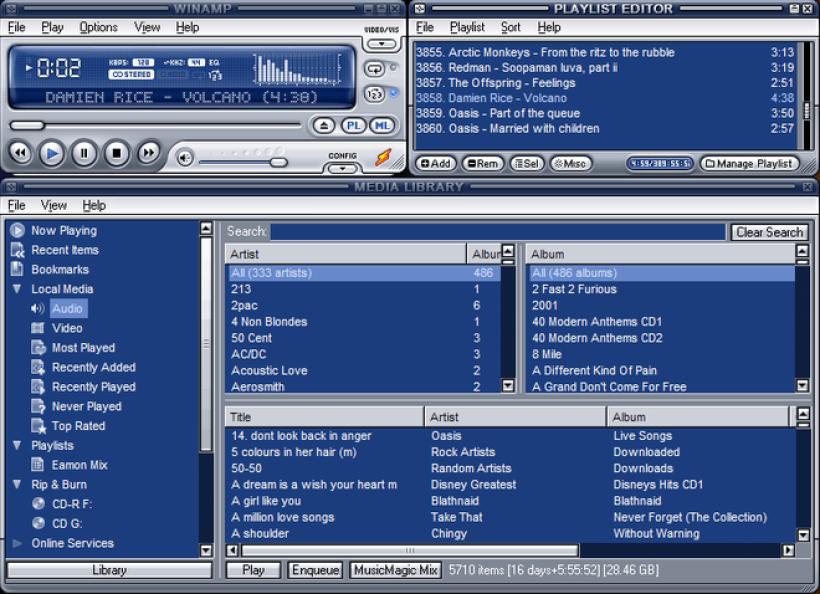Toggle the PL playlist editor button
The height and width of the screenshot is (594, 820).
(352, 126)
